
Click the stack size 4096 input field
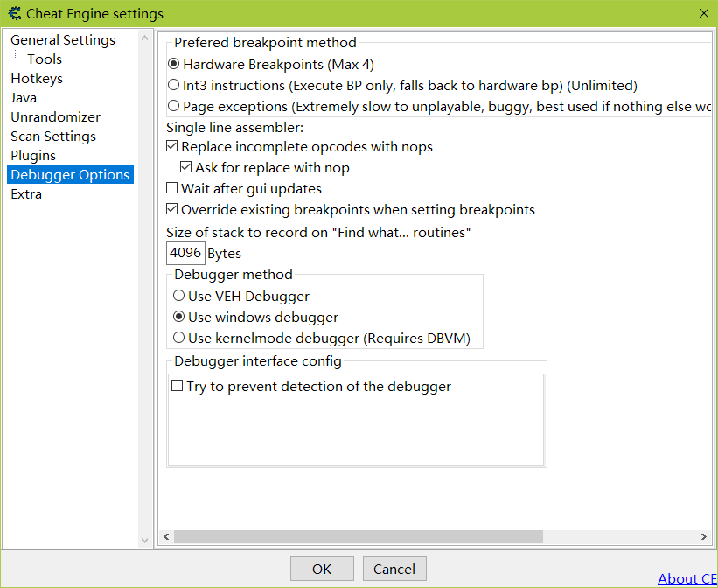click(x=185, y=253)
